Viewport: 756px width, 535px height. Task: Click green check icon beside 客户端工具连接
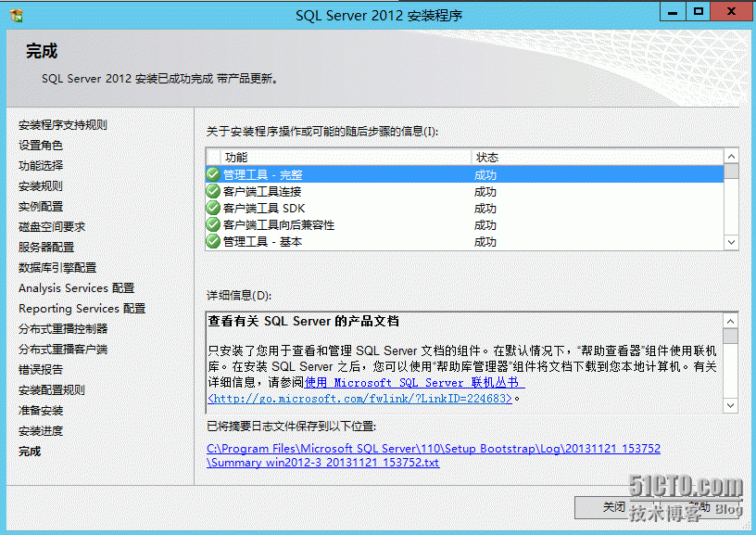tap(213, 191)
